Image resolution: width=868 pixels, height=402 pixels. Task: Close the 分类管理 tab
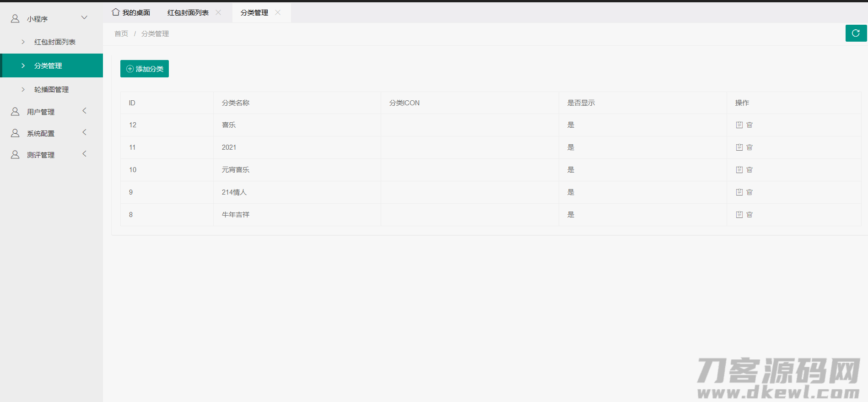click(278, 12)
